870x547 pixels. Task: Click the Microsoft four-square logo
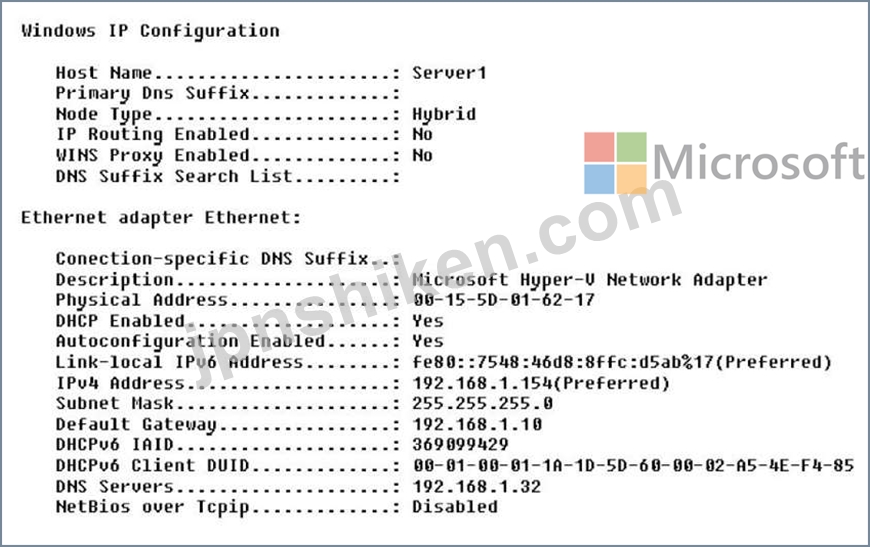click(615, 163)
